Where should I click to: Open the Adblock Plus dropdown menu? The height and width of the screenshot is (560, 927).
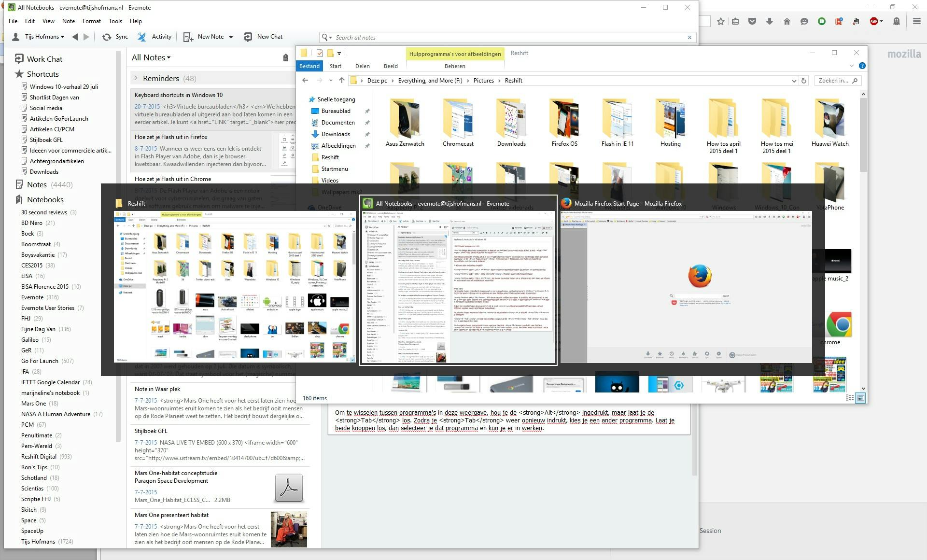(881, 21)
